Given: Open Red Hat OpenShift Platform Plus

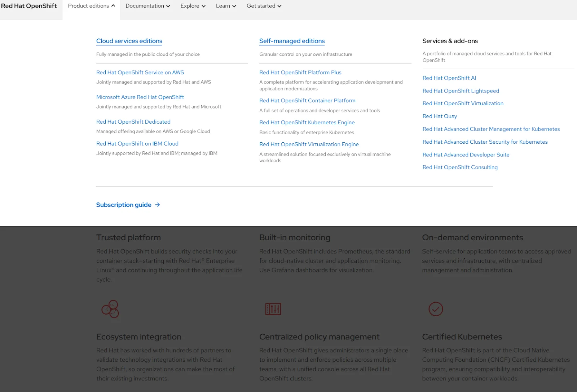Looking at the screenshot, I should click(x=300, y=72).
